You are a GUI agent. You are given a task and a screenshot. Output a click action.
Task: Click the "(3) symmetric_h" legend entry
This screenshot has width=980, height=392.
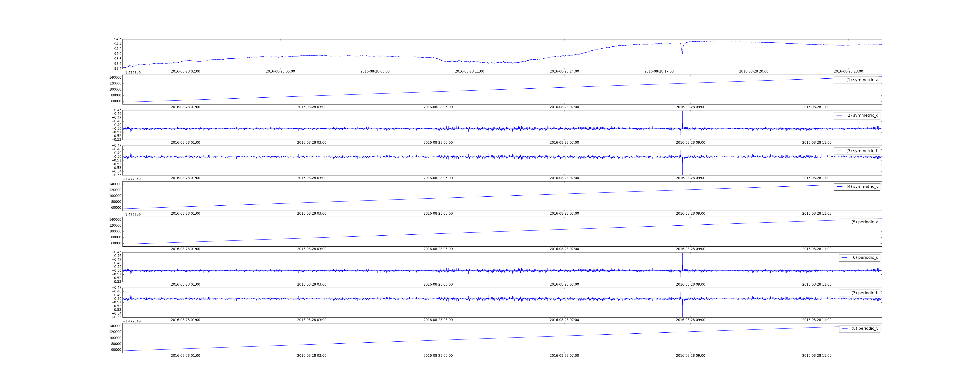857,151
